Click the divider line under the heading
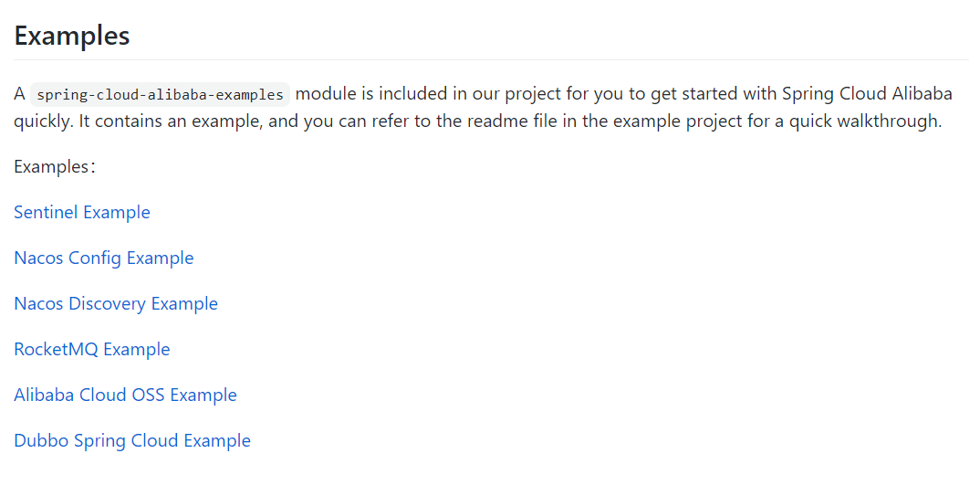 pyautogui.click(x=491, y=60)
